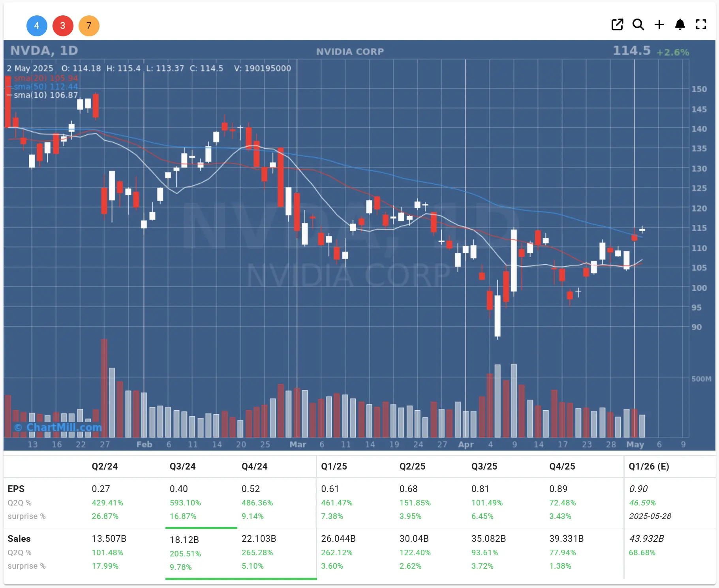Click the May label on time axis
This screenshot has height=588, width=719.
635,445
